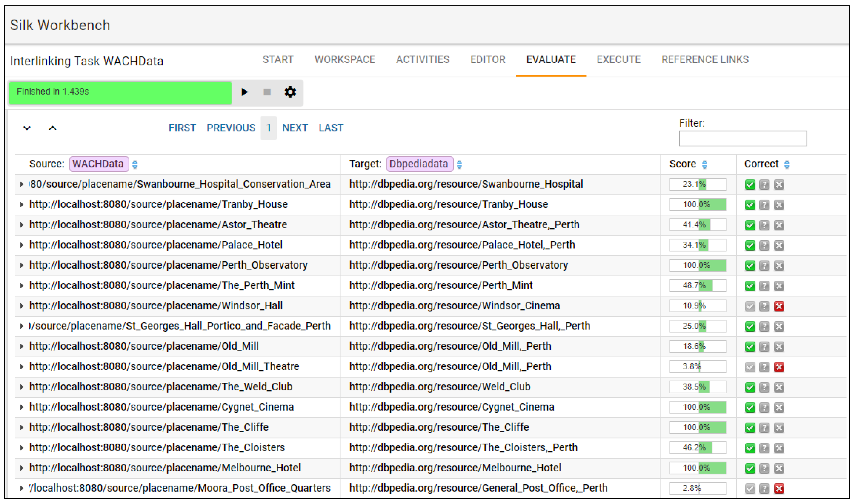Image resolution: width=856 pixels, height=504 pixels.
Task: Click sort arrows next to Correct header
Action: click(x=787, y=165)
